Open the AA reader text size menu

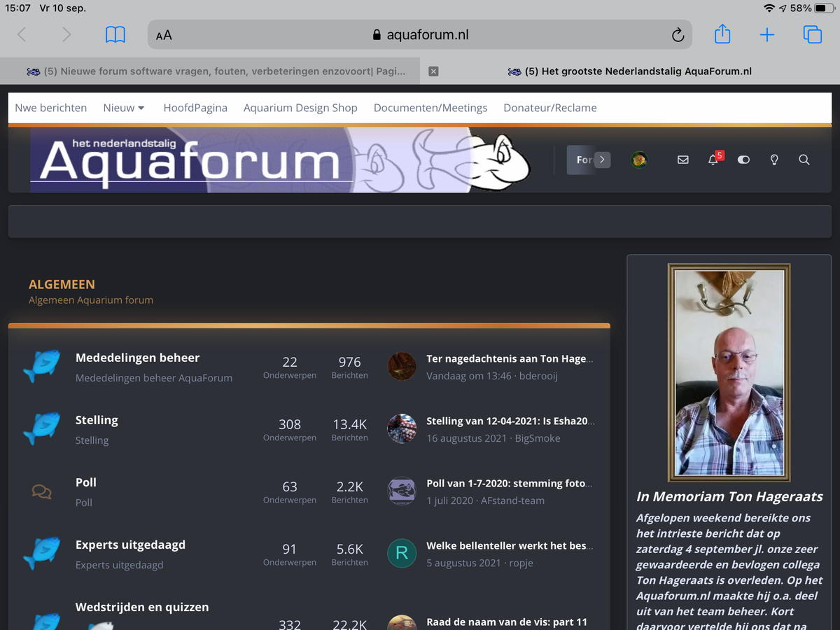pos(164,35)
